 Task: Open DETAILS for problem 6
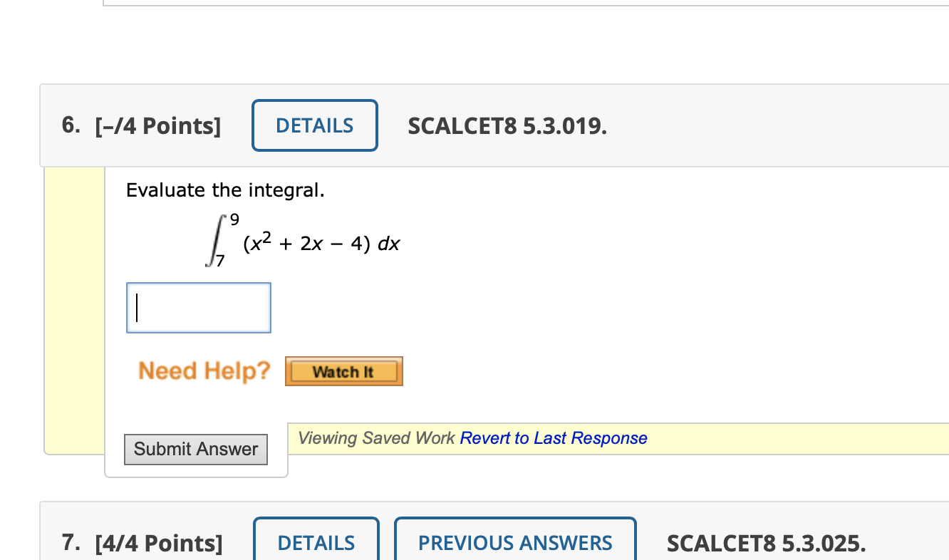(x=314, y=125)
